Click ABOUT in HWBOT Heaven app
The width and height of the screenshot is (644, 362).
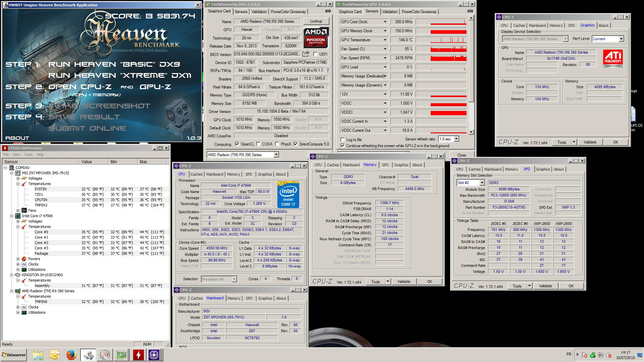(17, 138)
